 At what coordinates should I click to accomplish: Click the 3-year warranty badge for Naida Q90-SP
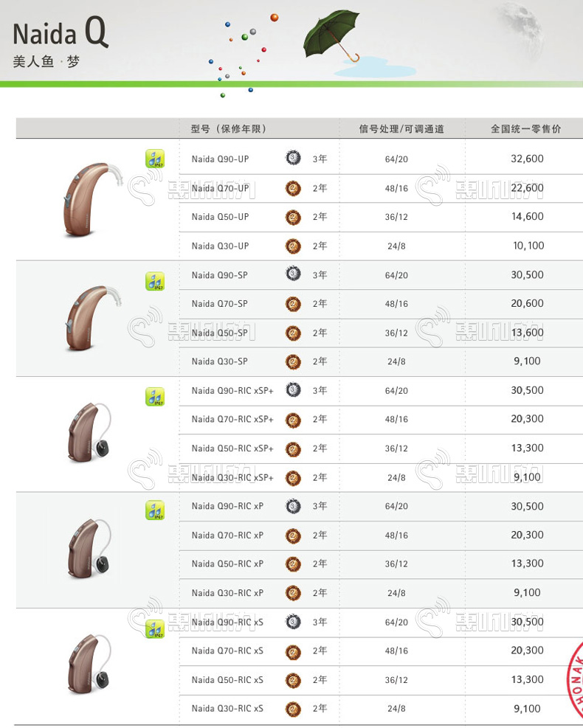point(293,274)
